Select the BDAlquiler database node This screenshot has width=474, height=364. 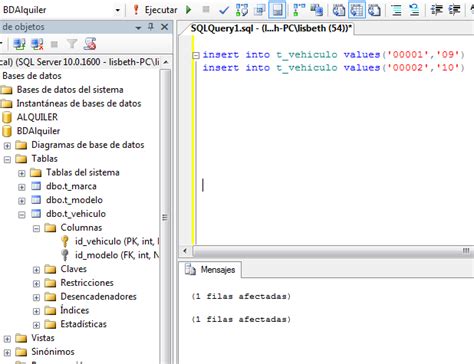click(x=38, y=131)
